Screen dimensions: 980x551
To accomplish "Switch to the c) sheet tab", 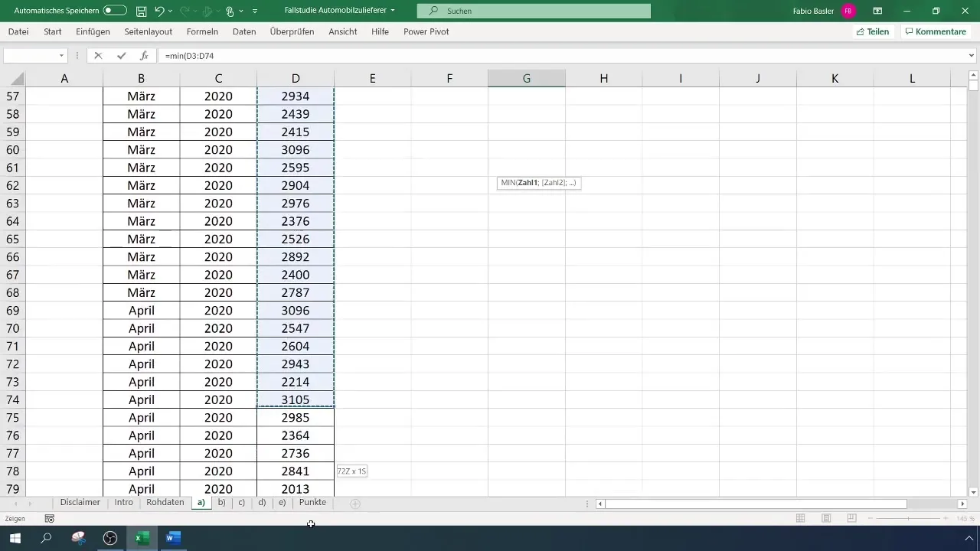I will click(x=241, y=502).
